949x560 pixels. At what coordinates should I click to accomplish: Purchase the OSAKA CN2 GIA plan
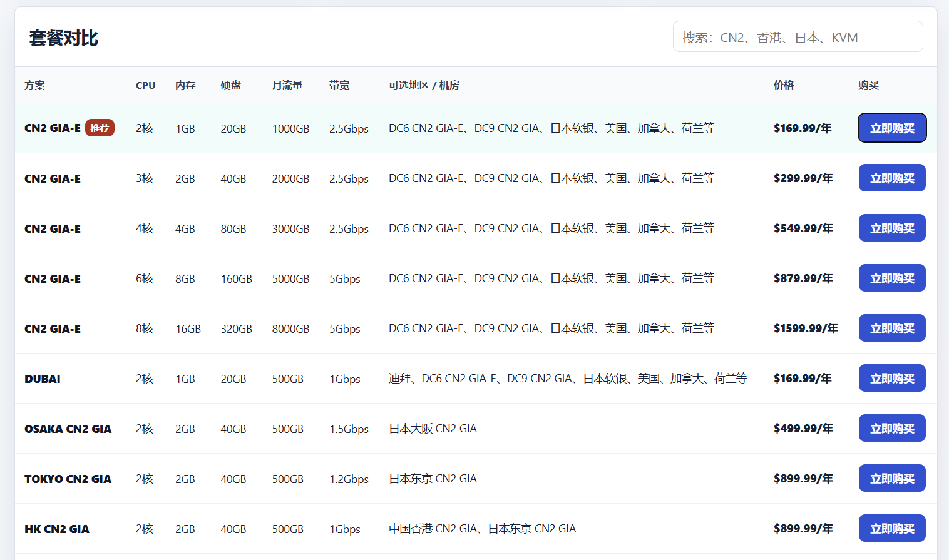click(x=892, y=428)
